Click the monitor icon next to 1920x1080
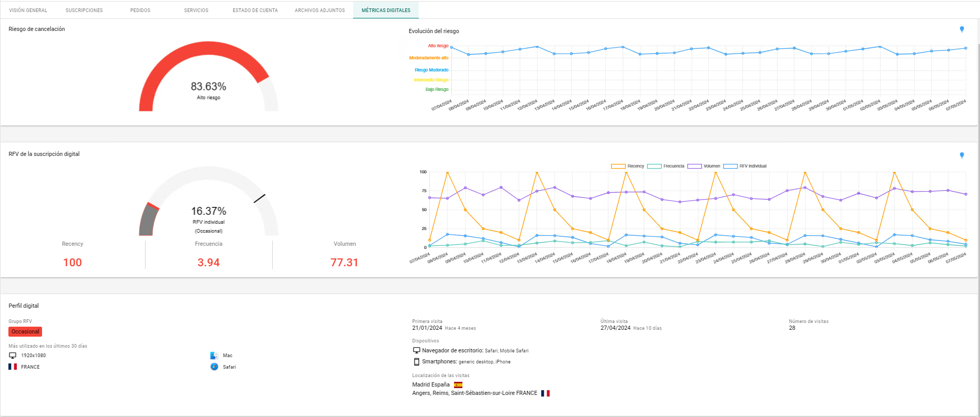This screenshot has width=980, height=417. pyautogui.click(x=13, y=356)
